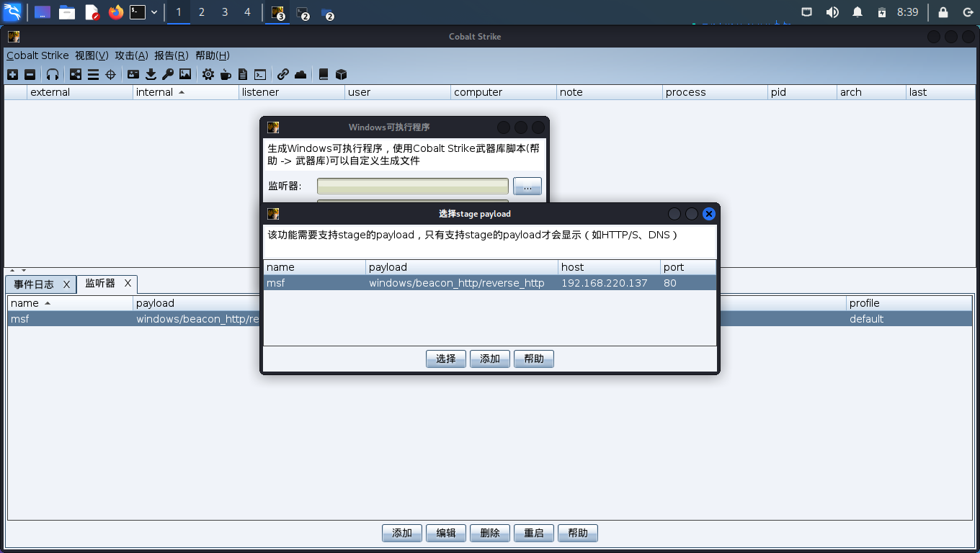This screenshot has height=553, width=980.
Task: Click the notifications bell tray icon
Action: 857,12
